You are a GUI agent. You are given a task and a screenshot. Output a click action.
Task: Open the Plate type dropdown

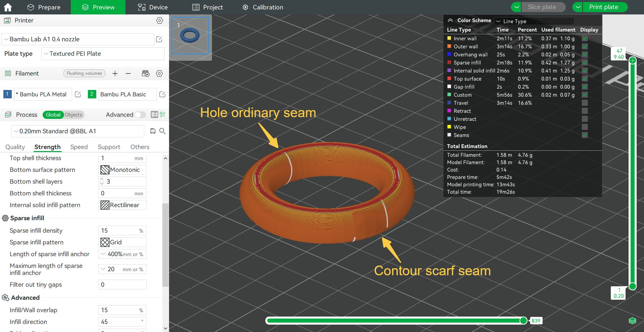(103, 54)
